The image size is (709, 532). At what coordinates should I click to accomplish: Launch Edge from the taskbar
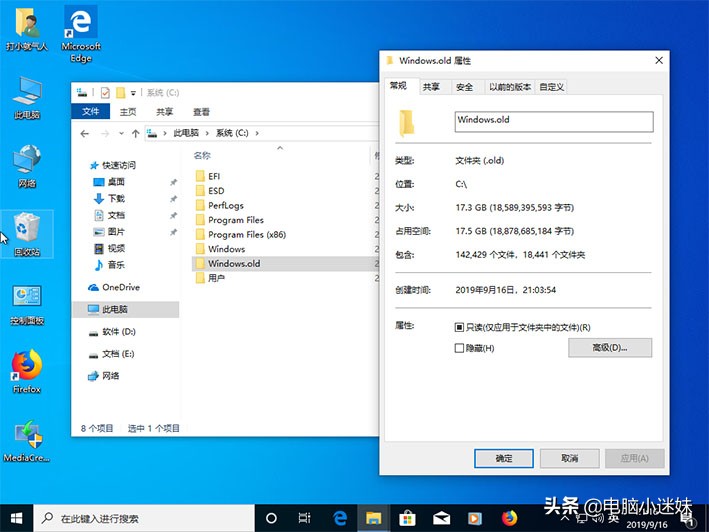click(340, 518)
